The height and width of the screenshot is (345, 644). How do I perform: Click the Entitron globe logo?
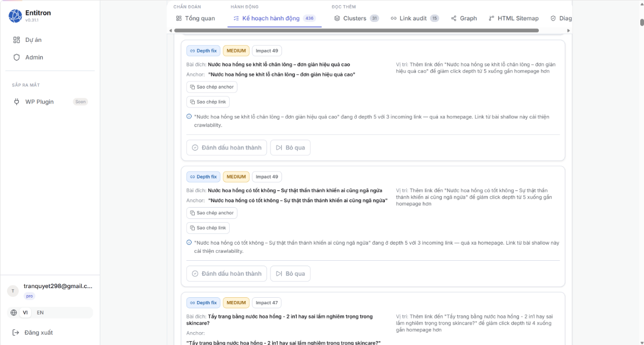tap(16, 16)
